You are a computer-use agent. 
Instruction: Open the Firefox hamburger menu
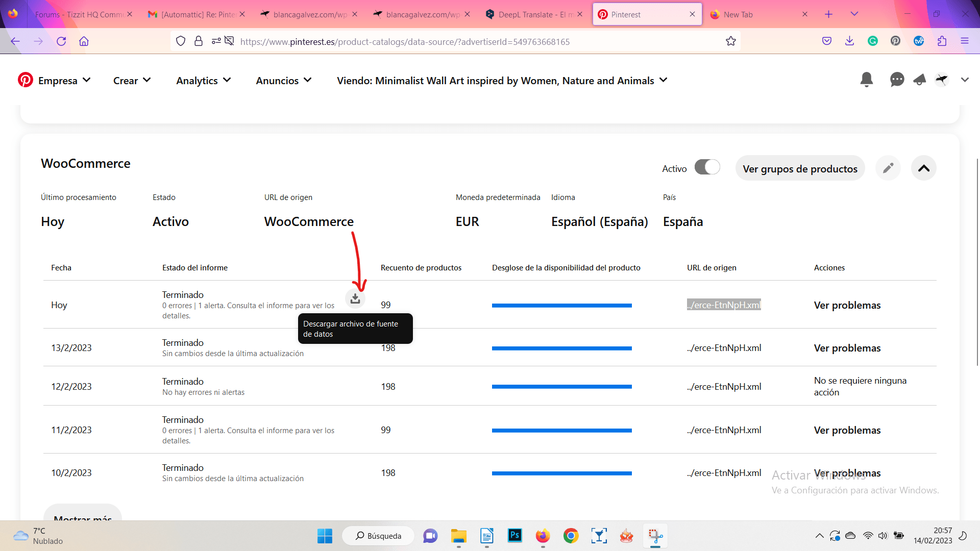point(965,41)
